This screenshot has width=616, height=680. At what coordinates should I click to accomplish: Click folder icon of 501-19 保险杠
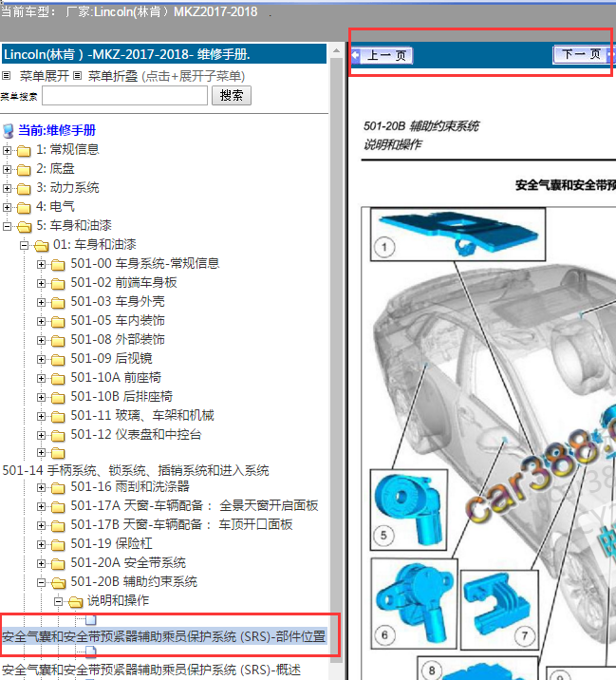[x=58, y=545]
